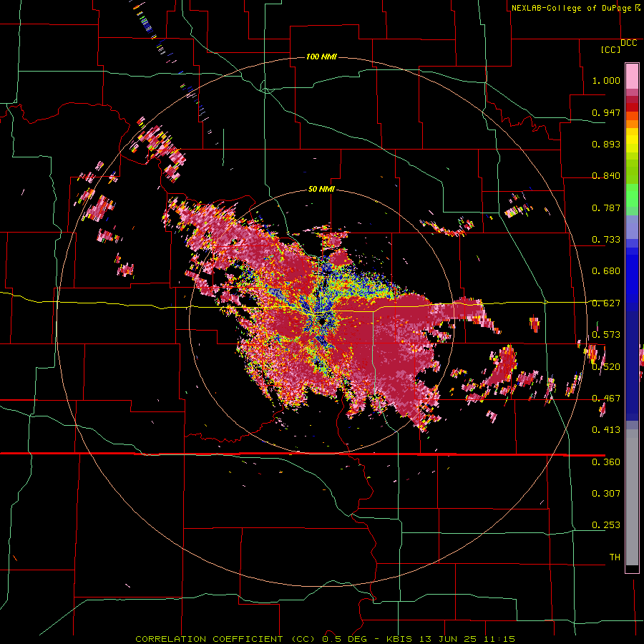Click the [CC] legend heading
Viewport: 644px width, 644px height.
click(x=610, y=49)
